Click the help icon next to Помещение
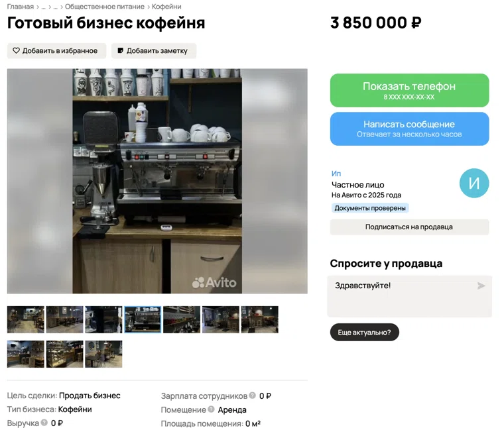This screenshot has height=428, width=504. pyautogui.click(x=211, y=409)
